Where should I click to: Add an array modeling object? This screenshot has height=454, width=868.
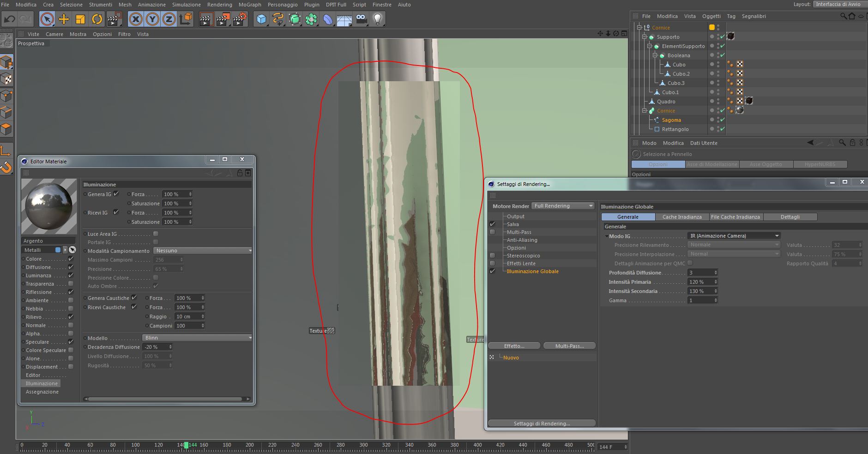312,19
